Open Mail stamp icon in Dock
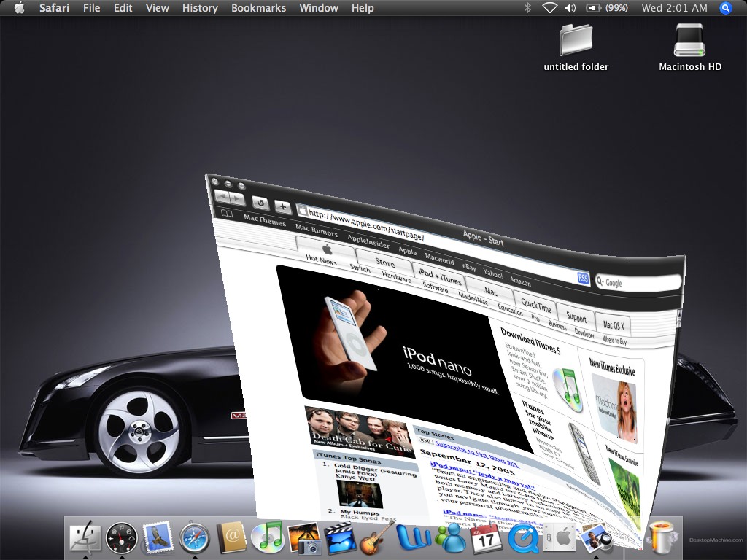The height and width of the screenshot is (560, 747). point(158,537)
